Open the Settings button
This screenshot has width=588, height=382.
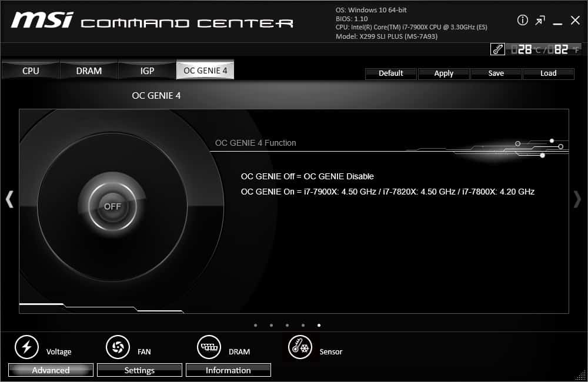pos(139,370)
